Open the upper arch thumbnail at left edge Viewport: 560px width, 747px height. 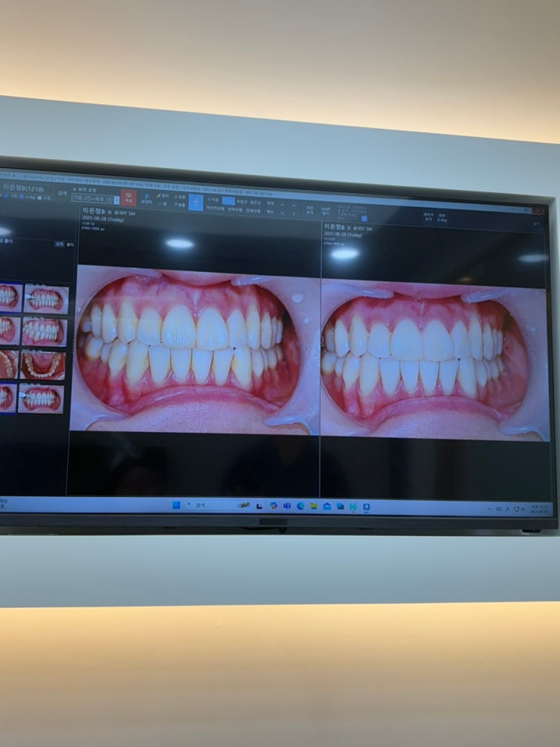8,364
